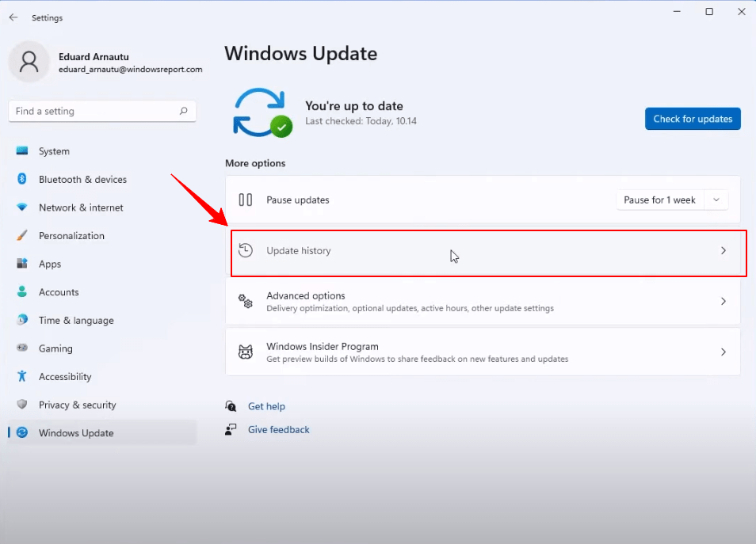Click the Give feedback link

tap(279, 429)
